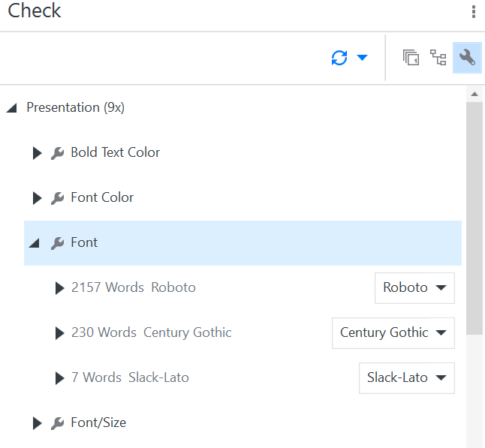Expand the Font Color check item
Image resolution: width=485 pixels, height=448 pixels.
(x=37, y=198)
